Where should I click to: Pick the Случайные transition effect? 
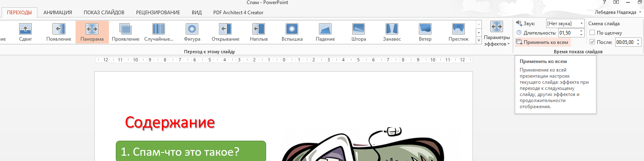159,32
